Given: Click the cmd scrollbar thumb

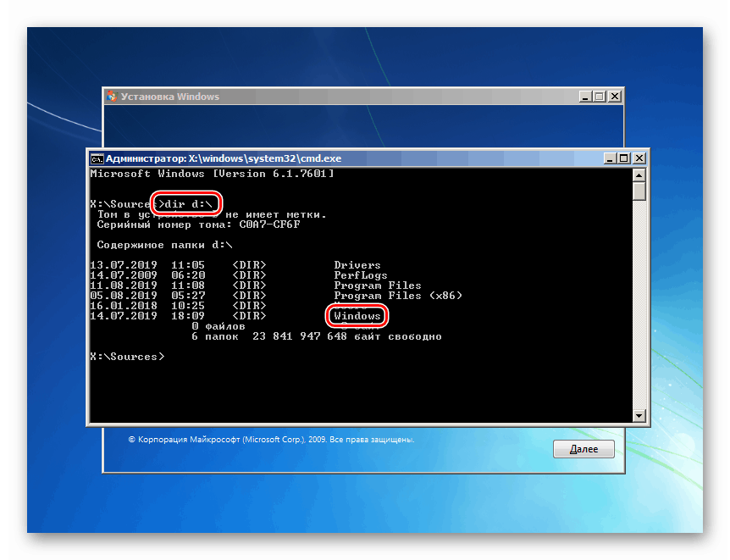Looking at the screenshot, I should coord(639,191).
